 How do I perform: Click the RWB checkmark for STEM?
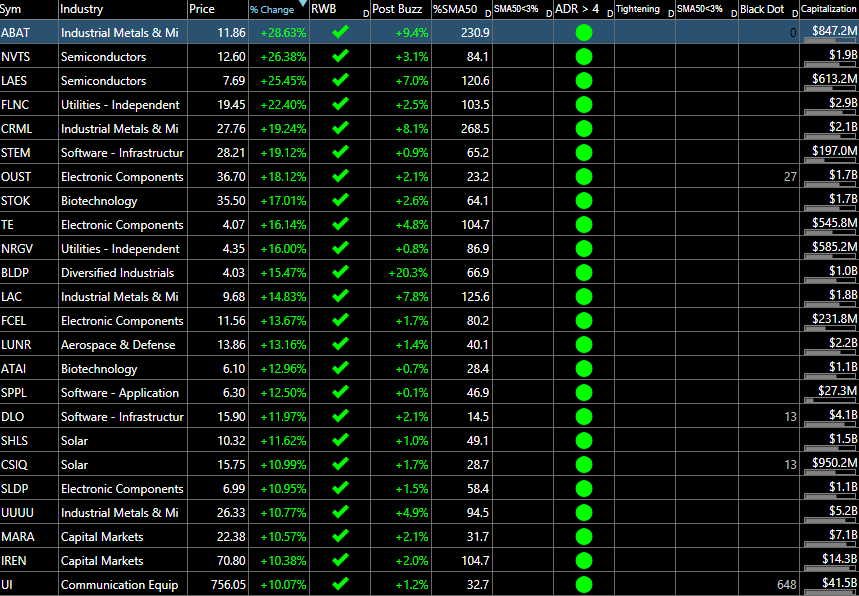pos(340,152)
